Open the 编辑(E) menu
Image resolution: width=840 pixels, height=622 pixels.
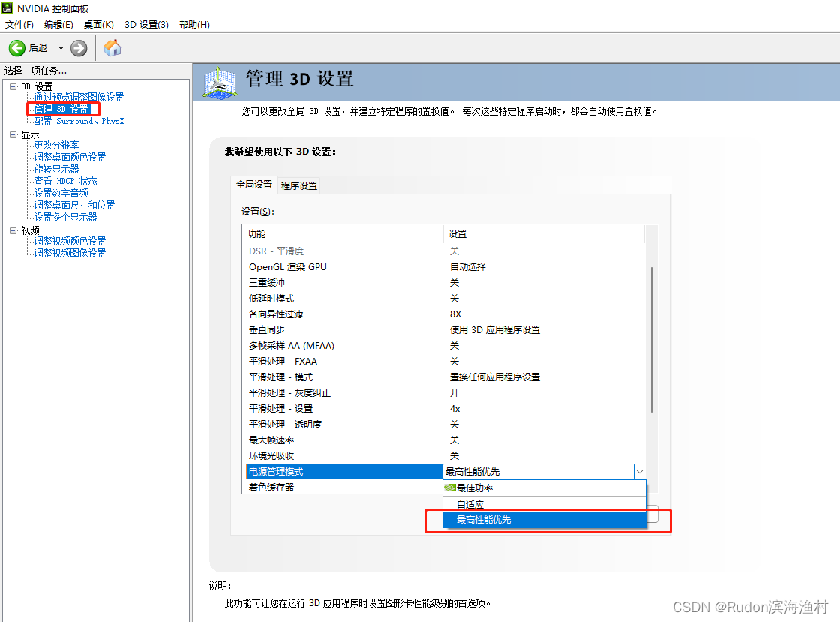pyautogui.click(x=58, y=25)
